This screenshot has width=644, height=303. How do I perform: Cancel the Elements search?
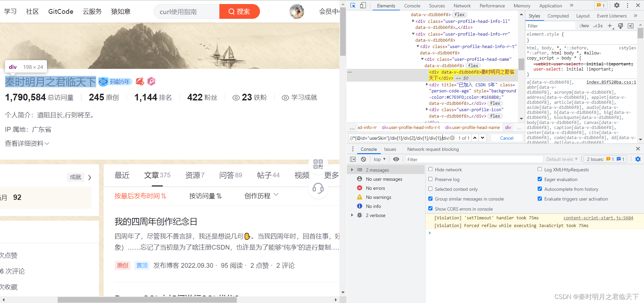coord(506,138)
